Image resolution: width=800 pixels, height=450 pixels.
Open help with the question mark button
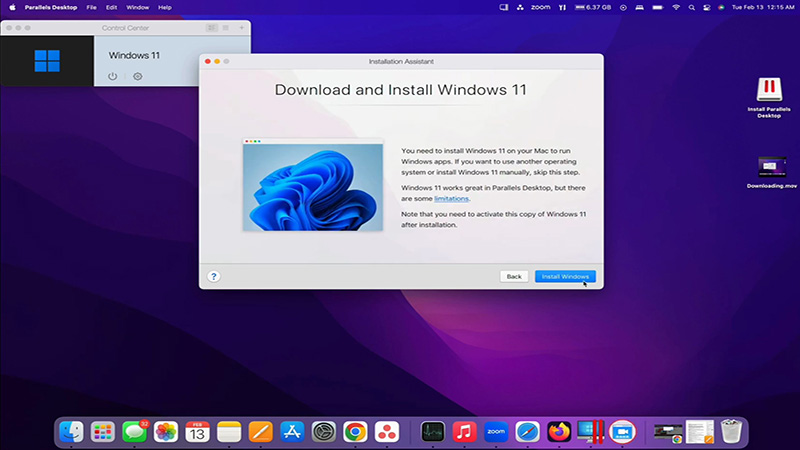click(214, 276)
